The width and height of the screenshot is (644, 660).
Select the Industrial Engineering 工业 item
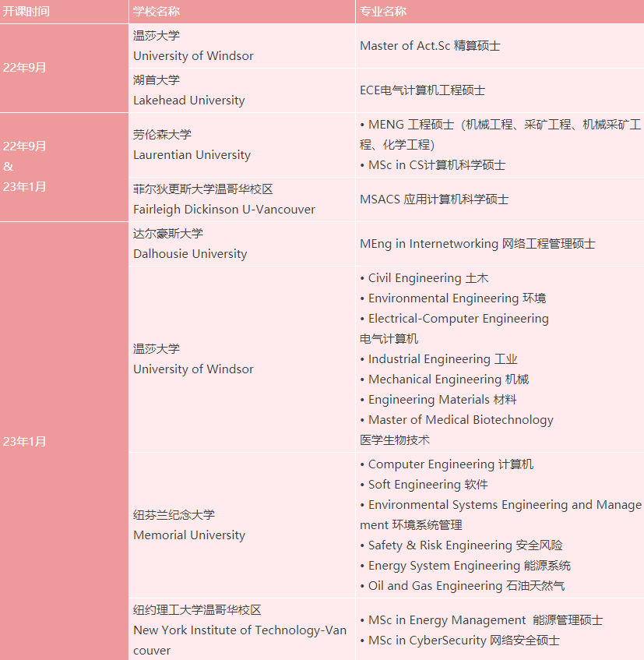442,359
